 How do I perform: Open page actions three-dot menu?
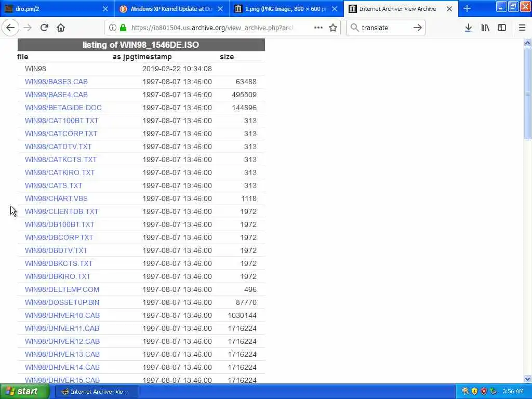click(x=318, y=28)
